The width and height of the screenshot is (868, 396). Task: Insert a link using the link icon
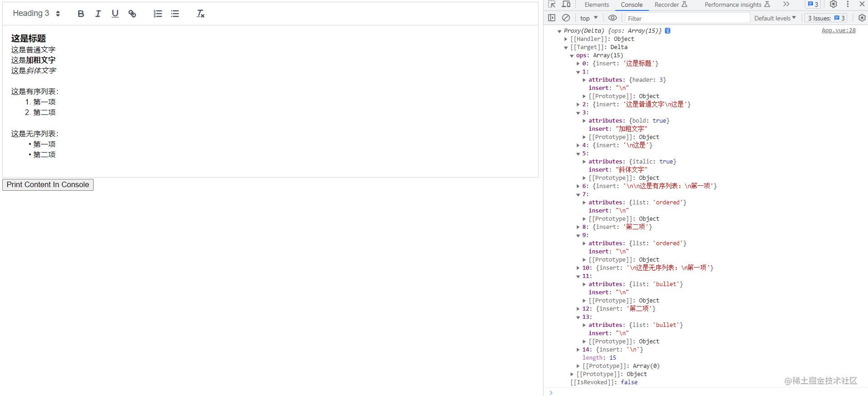pos(132,14)
